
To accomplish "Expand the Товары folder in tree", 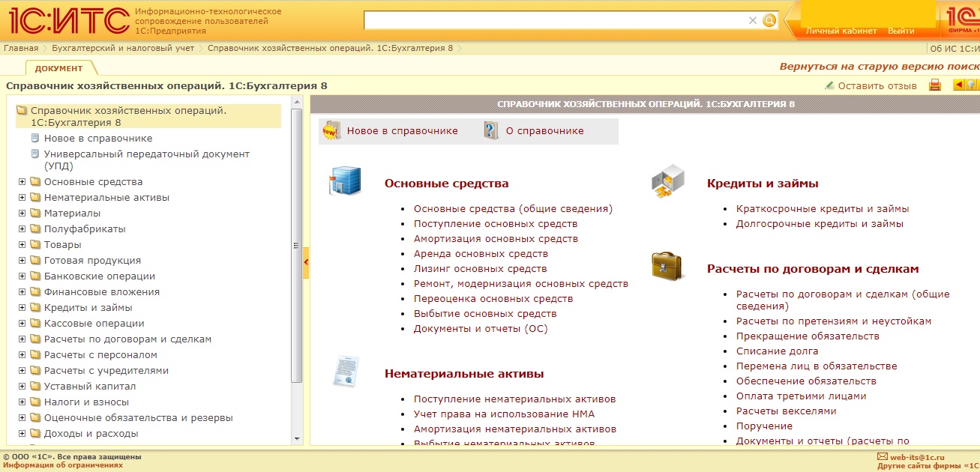I will pyautogui.click(x=22, y=245).
